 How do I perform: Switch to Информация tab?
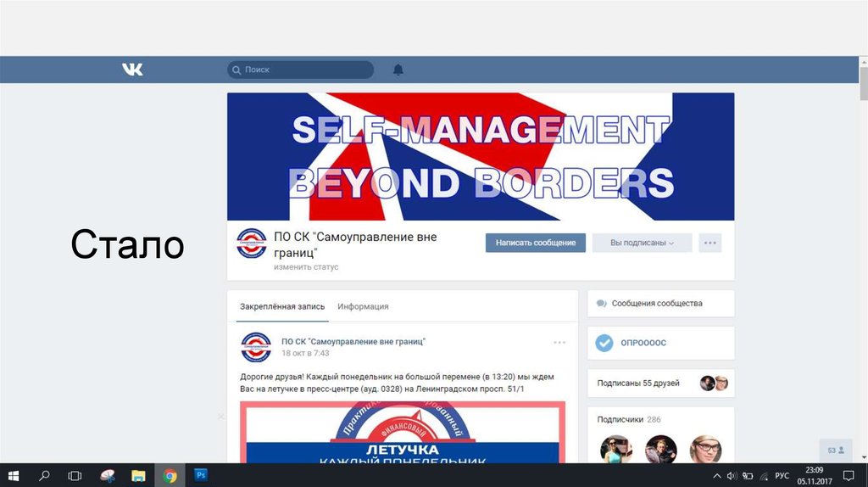point(363,306)
